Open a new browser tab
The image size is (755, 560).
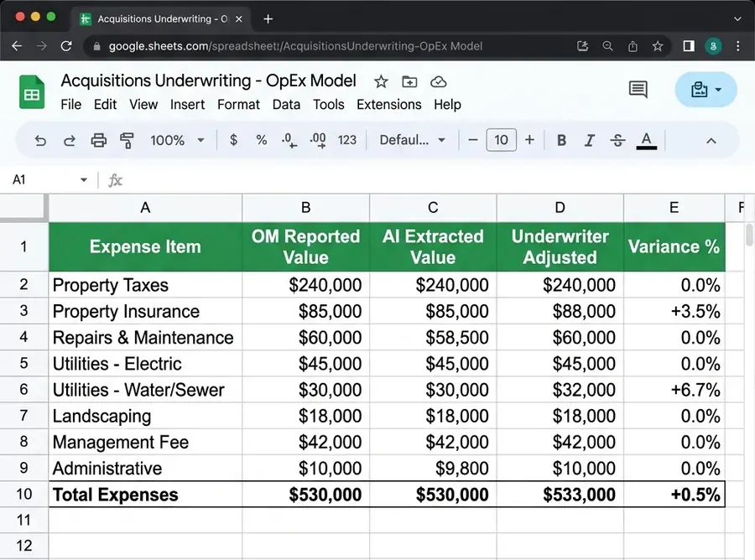[268, 18]
